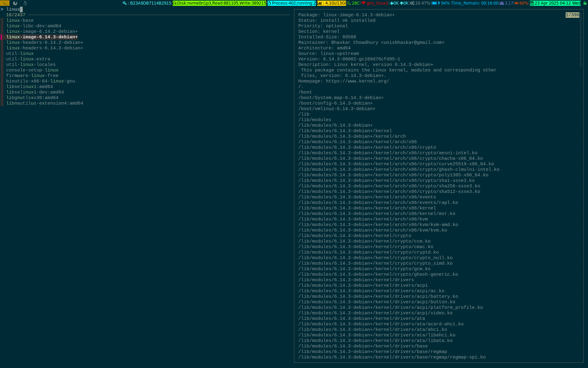Click the disk nvme0n1p3 status block

(x=219, y=3)
